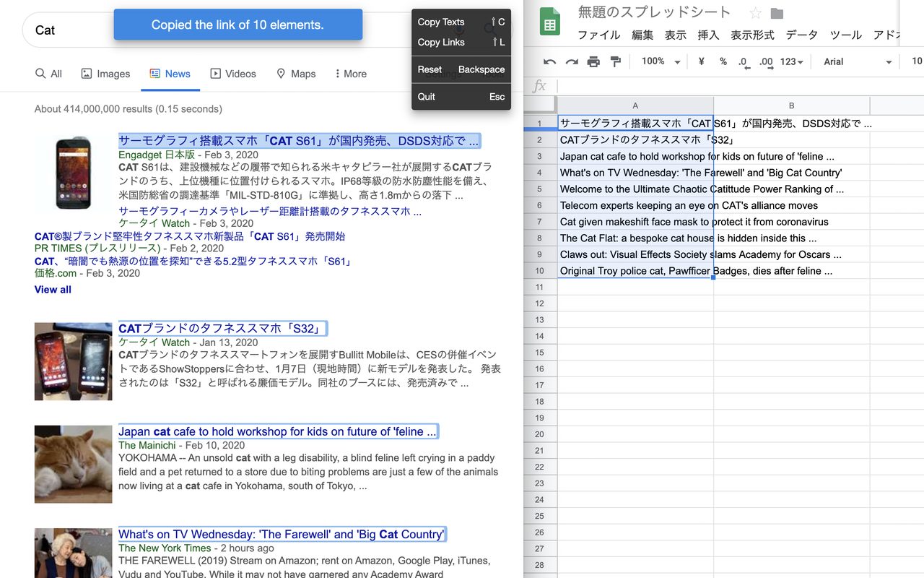Open the Japan cat cafe workshop article

(x=278, y=431)
